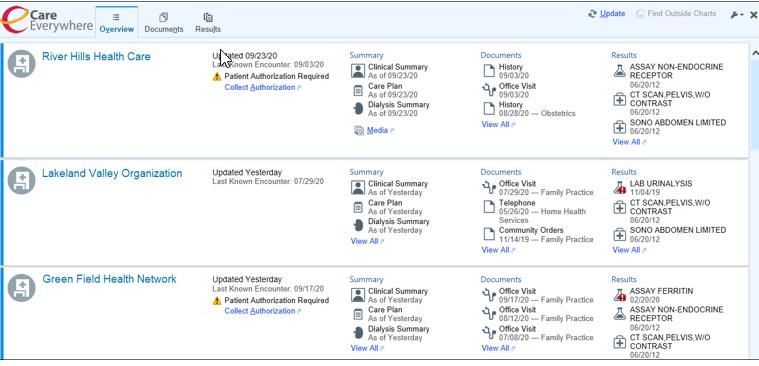Viewport: 759px width, 366px height.
Task: Open Lakeland Telephone document icon
Action: (x=489, y=207)
